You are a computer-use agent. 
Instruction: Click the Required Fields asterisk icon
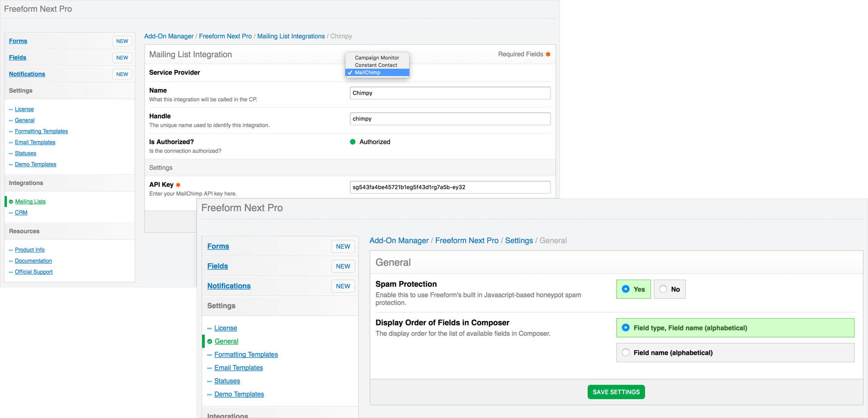[x=548, y=54]
